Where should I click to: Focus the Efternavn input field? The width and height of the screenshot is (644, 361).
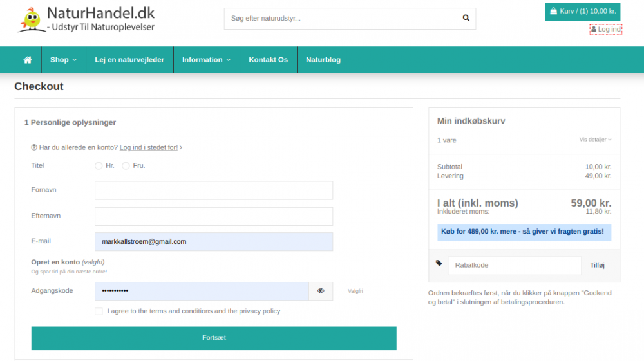[214, 216]
